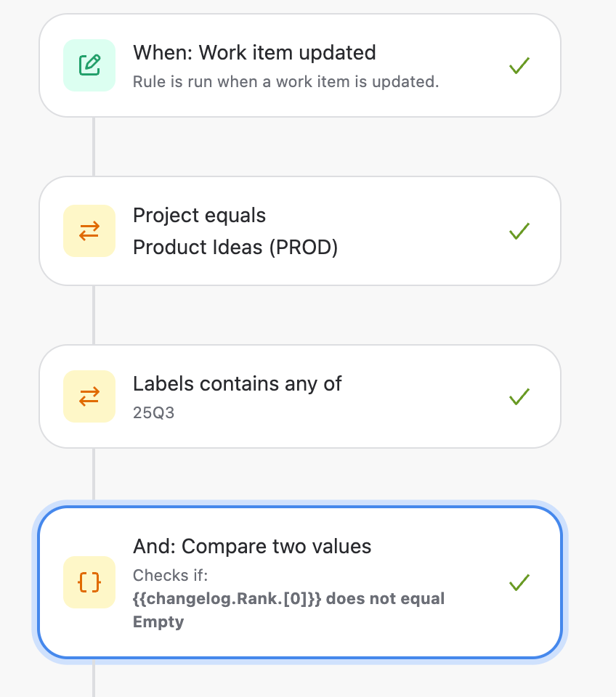Click the curly braces compare icon
Screen dimensions: 616x697
pos(89,582)
